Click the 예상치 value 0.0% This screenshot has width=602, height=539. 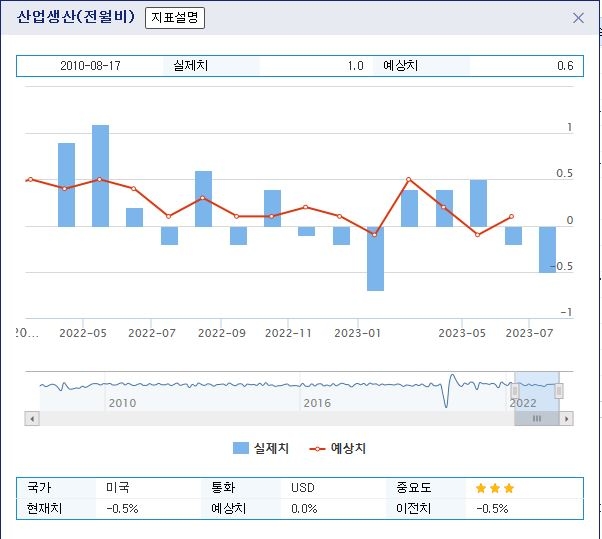[304, 509]
